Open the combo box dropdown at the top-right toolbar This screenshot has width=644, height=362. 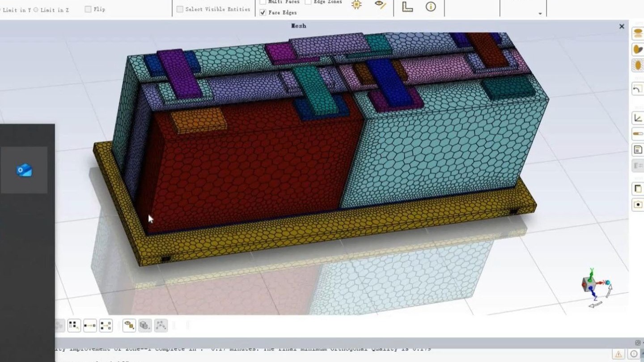click(540, 14)
